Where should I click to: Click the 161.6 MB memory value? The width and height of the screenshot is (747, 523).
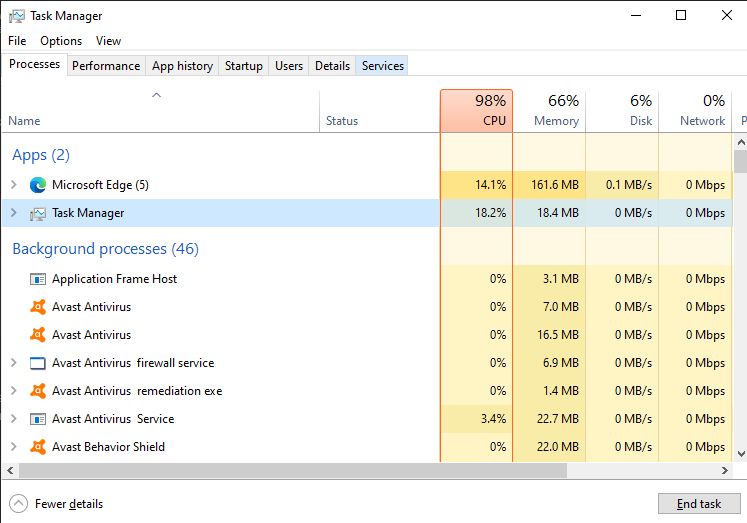(x=555, y=185)
